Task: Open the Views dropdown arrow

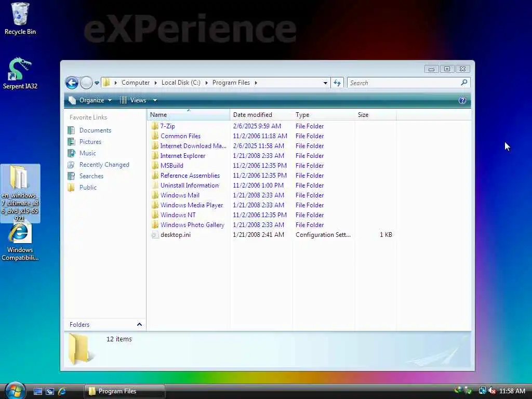Action: [x=155, y=100]
